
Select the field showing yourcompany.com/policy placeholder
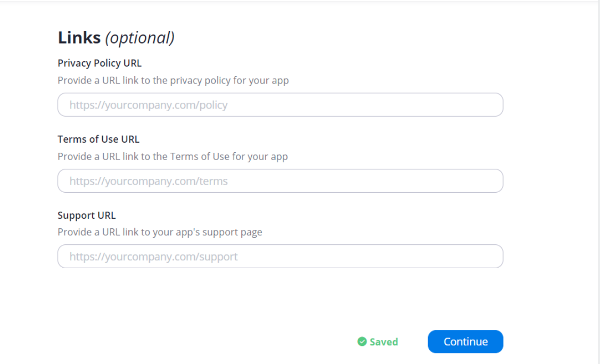tap(280, 105)
